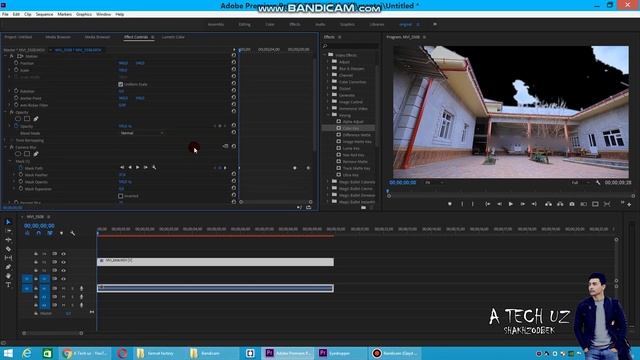Open the Window menu
Image resolution: width=640 pixels, height=360 pixels.
coord(103,14)
